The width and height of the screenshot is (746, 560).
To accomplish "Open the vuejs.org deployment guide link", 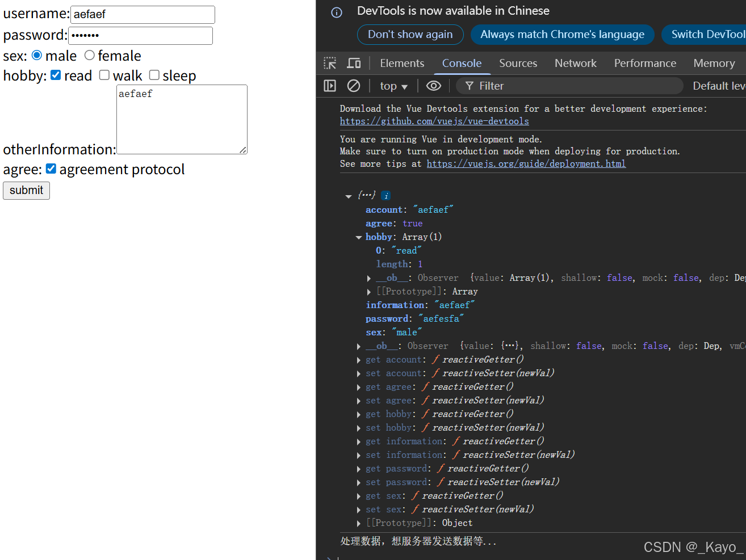I will click(x=526, y=163).
